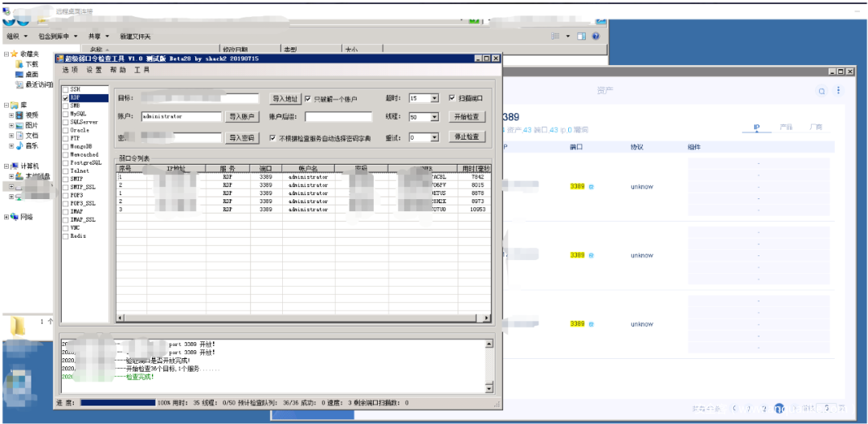
Task: Check the MySQL service checkbox
Action: point(66,114)
